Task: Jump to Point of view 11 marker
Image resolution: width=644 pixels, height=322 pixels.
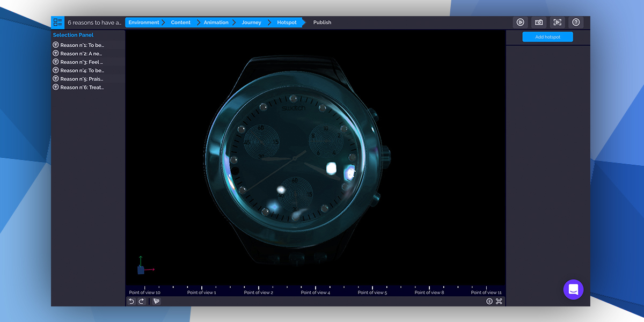Action: pyautogui.click(x=486, y=292)
